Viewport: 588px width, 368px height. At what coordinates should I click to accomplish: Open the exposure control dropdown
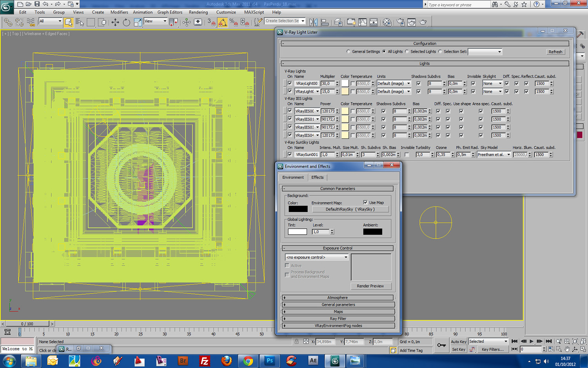coord(317,257)
